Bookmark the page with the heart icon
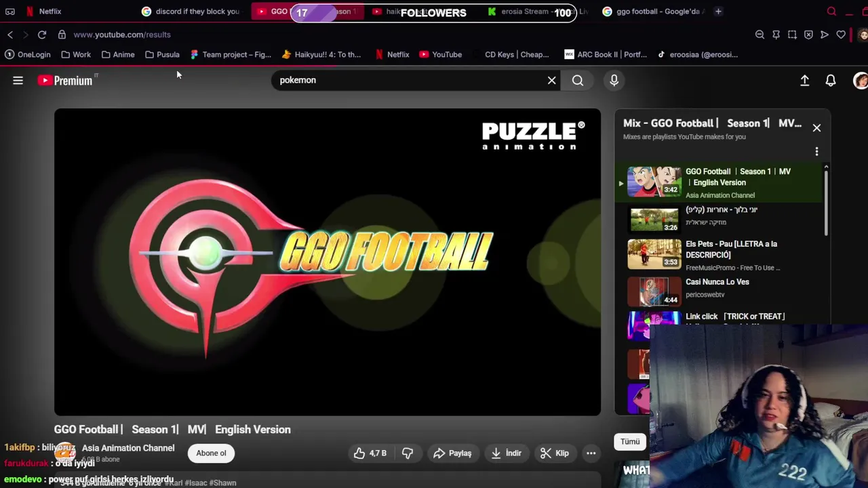Image resolution: width=868 pixels, height=488 pixels. click(x=841, y=35)
